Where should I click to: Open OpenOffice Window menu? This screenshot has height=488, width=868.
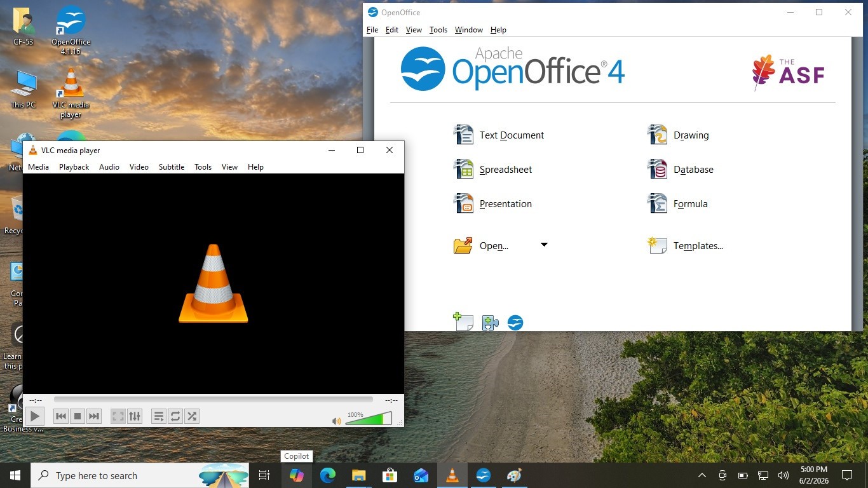(x=469, y=30)
